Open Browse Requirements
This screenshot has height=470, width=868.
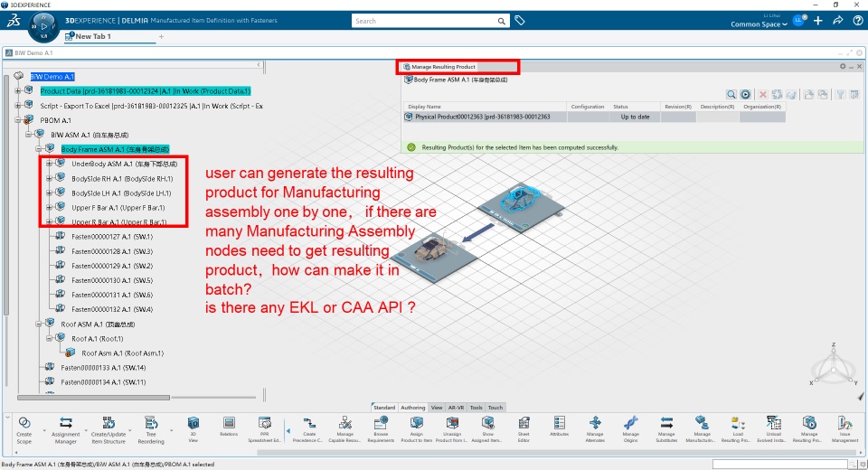point(381,429)
